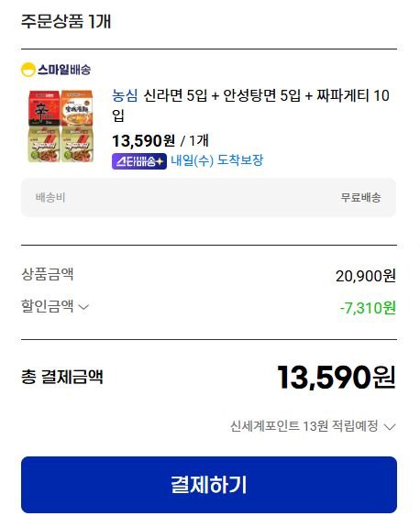Click the 스마일배송 text label
The image size is (420, 527).
[64, 70]
